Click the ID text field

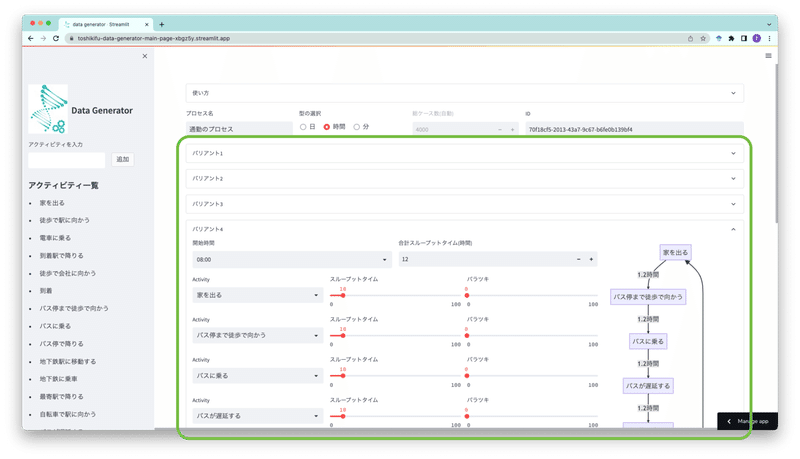pos(634,129)
